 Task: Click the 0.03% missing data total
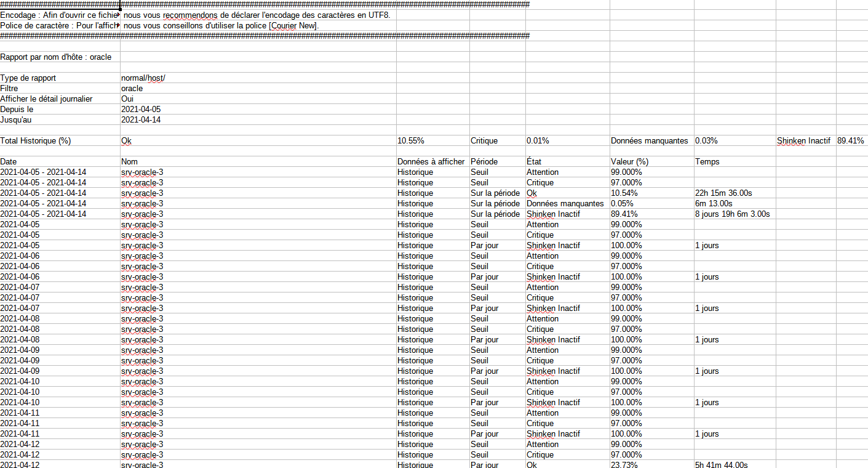[x=706, y=141]
